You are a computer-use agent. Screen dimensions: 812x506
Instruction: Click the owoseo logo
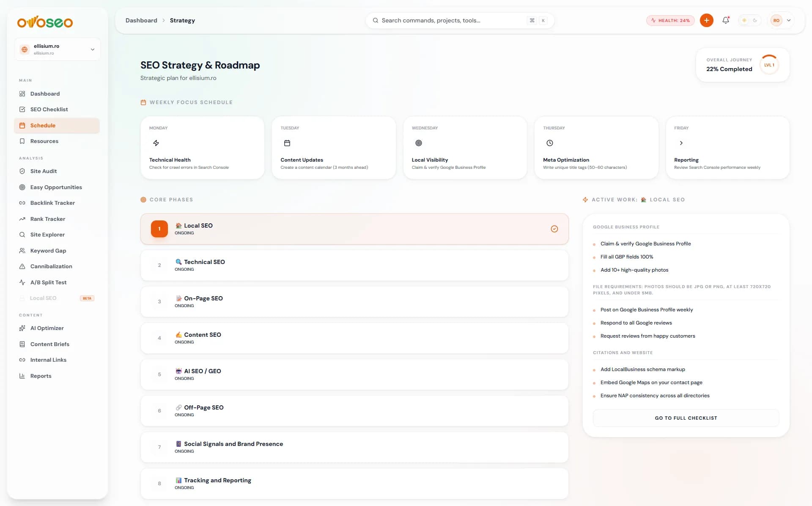click(x=45, y=22)
